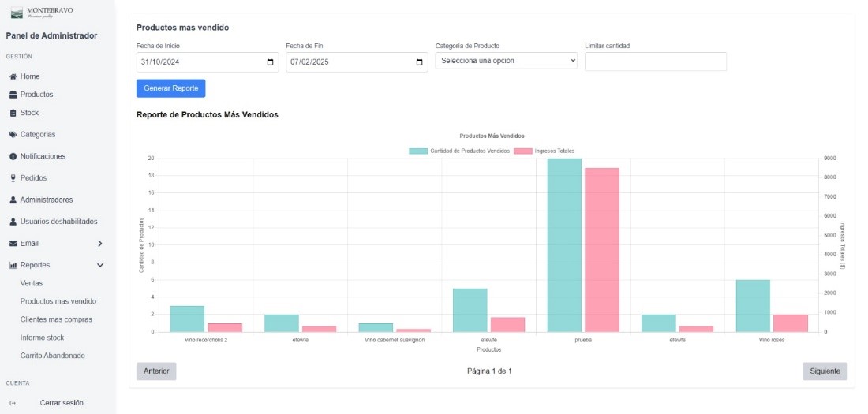
Task: Click the Cerrar sesión logout icon
Action: pos(13,403)
